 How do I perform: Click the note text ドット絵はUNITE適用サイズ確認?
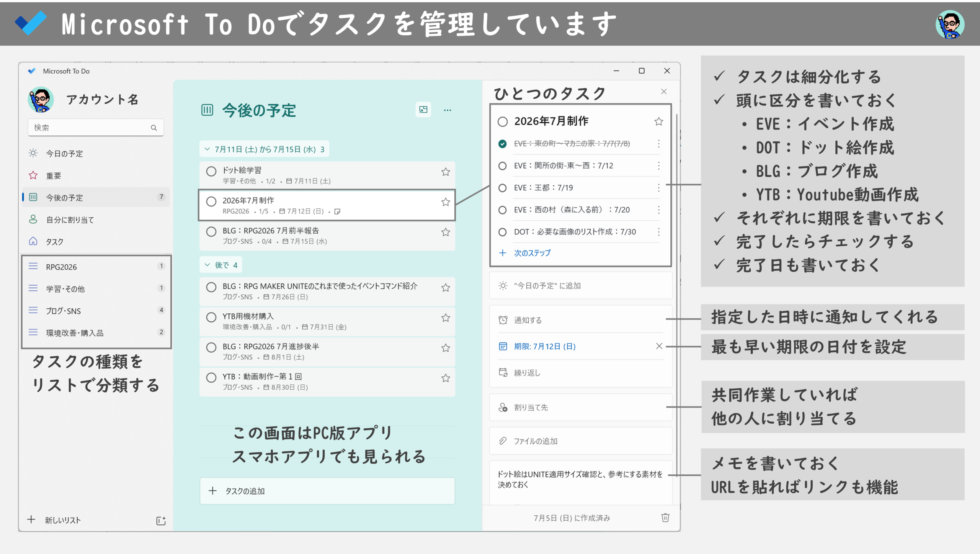click(580, 480)
